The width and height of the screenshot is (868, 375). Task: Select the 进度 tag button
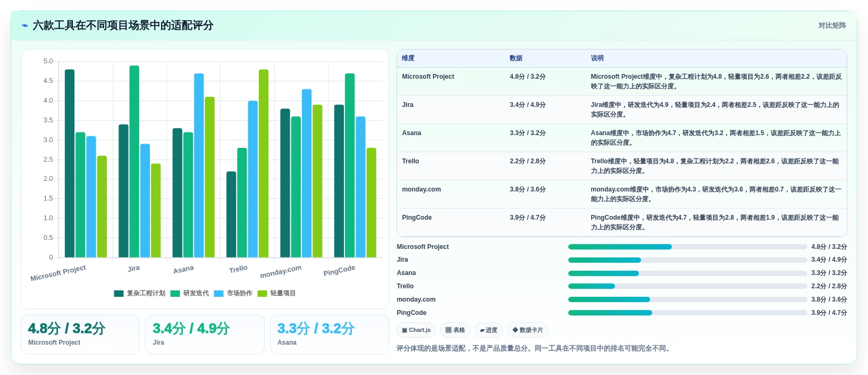(x=488, y=330)
